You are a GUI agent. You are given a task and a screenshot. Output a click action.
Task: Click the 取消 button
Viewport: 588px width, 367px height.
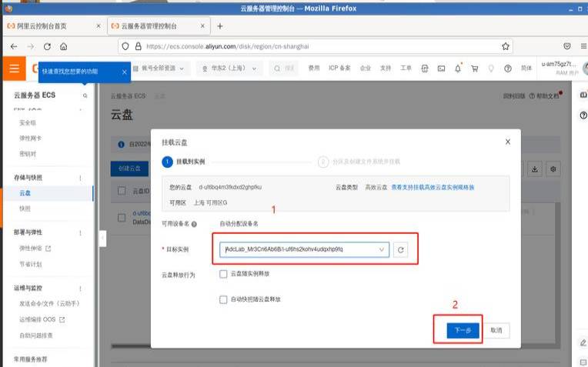(x=496, y=330)
